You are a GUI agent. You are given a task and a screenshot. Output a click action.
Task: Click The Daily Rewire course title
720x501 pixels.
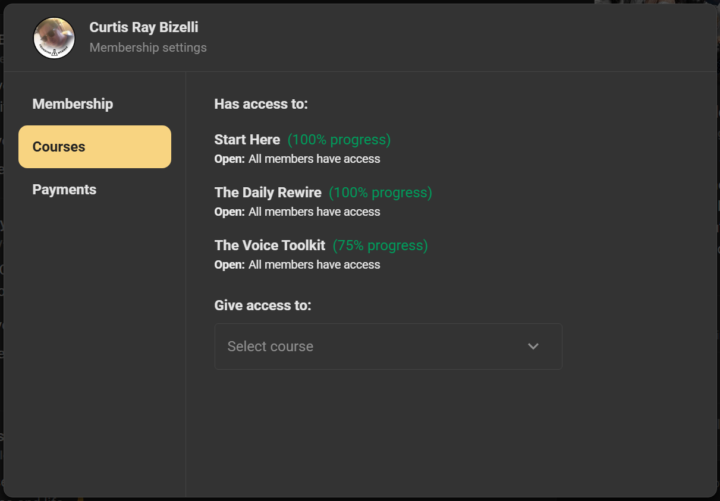tap(268, 192)
